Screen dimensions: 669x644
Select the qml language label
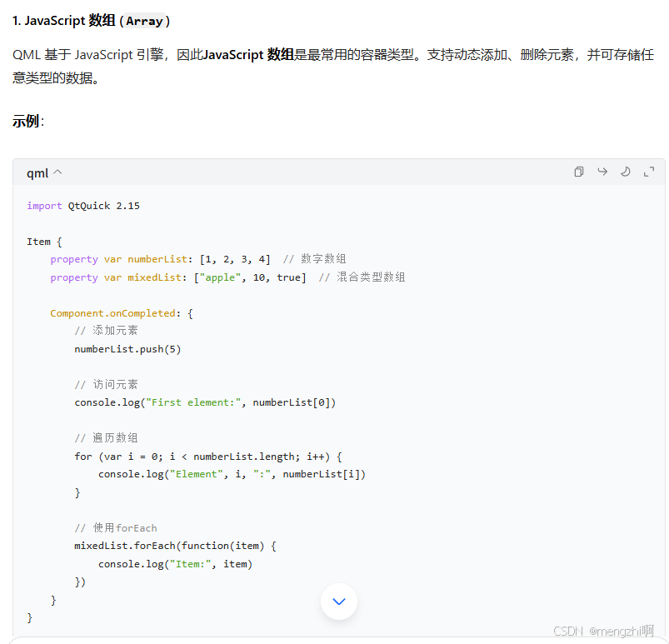pyautogui.click(x=37, y=172)
